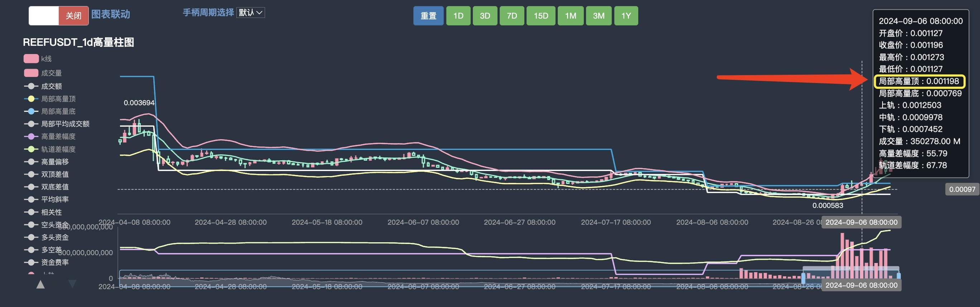
Task: Select the 3M time range
Action: [x=599, y=16]
